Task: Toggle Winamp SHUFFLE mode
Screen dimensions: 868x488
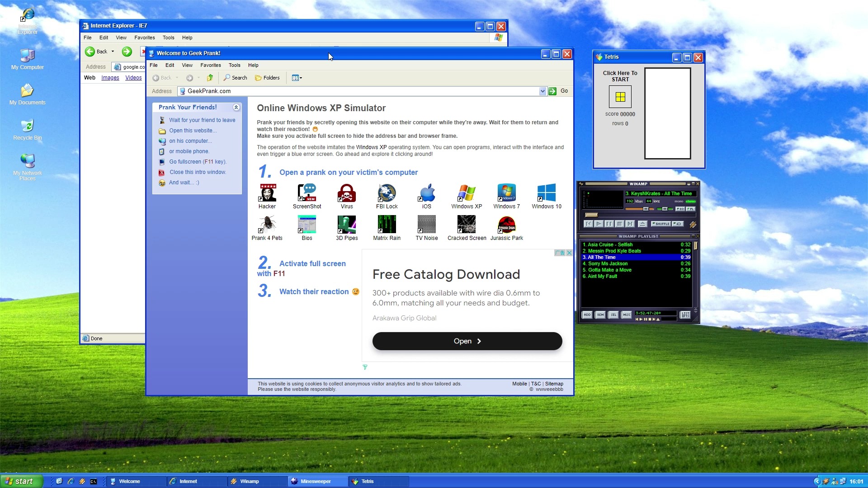Action: click(661, 224)
